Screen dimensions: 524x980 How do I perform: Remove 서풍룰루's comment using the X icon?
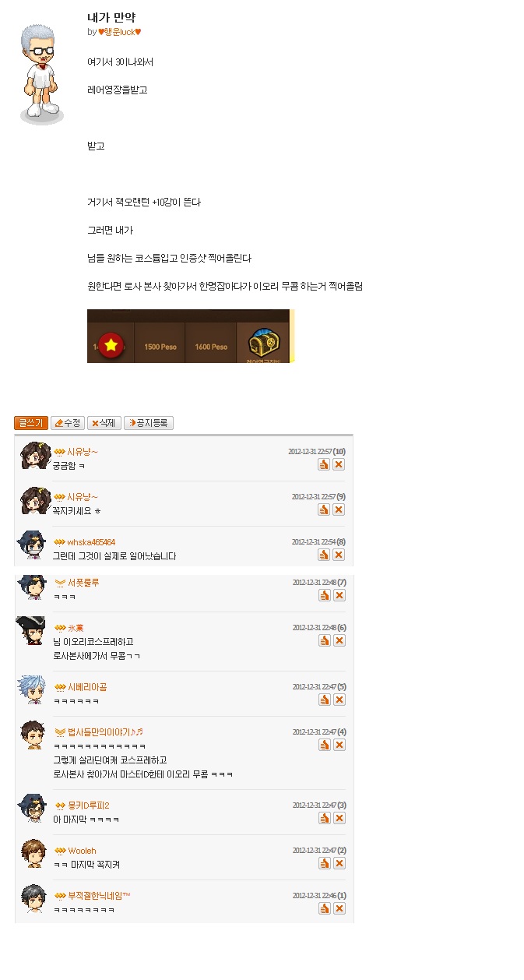[x=339, y=595]
